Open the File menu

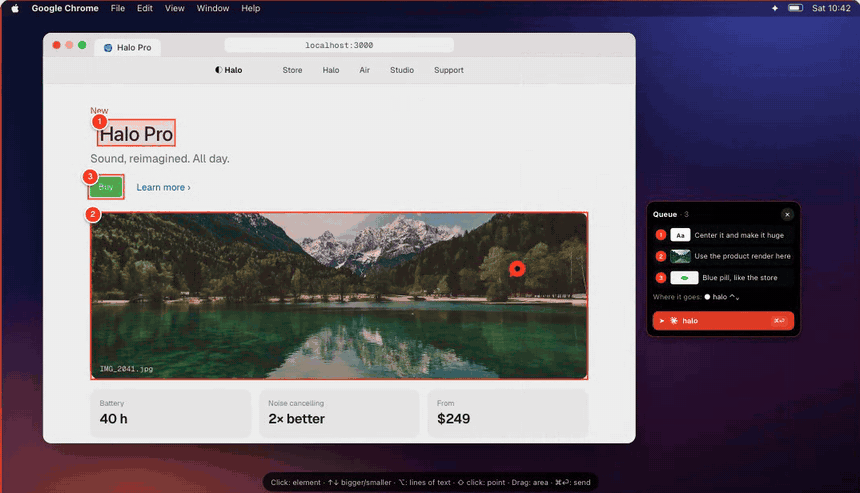[117, 8]
